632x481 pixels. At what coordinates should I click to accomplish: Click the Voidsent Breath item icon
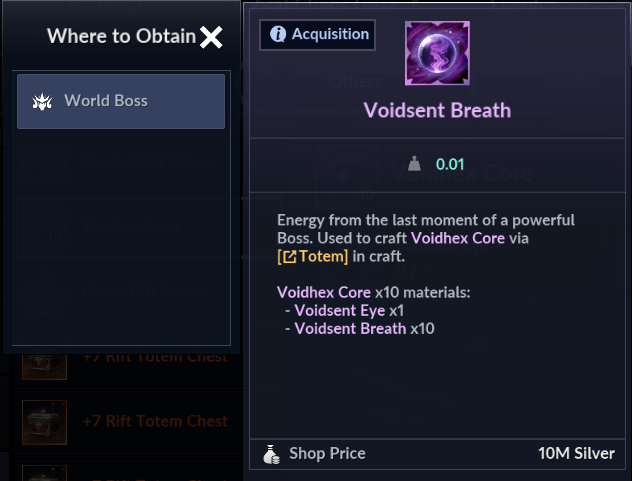438,55
